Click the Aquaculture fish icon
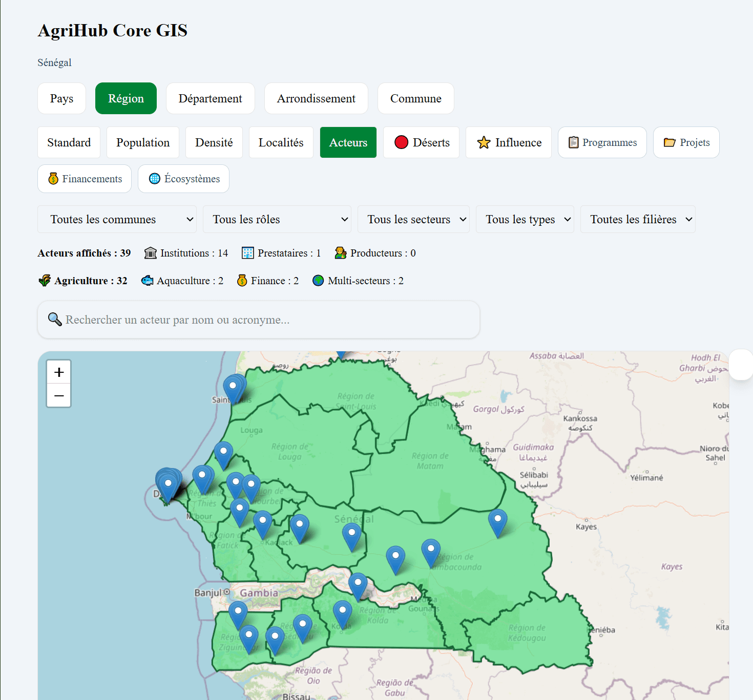Viewport: 753px width, 700px height. pyautogui.click(x=148, y=281)
